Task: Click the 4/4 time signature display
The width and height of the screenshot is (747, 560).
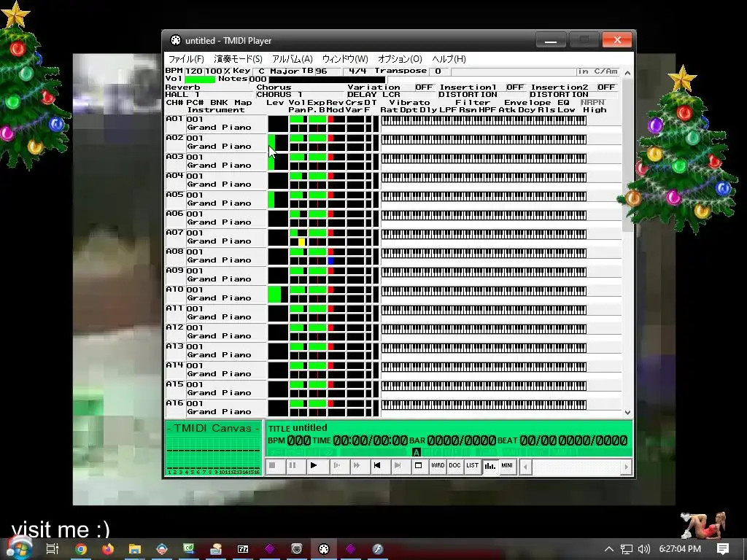Action: coord(357,71)
